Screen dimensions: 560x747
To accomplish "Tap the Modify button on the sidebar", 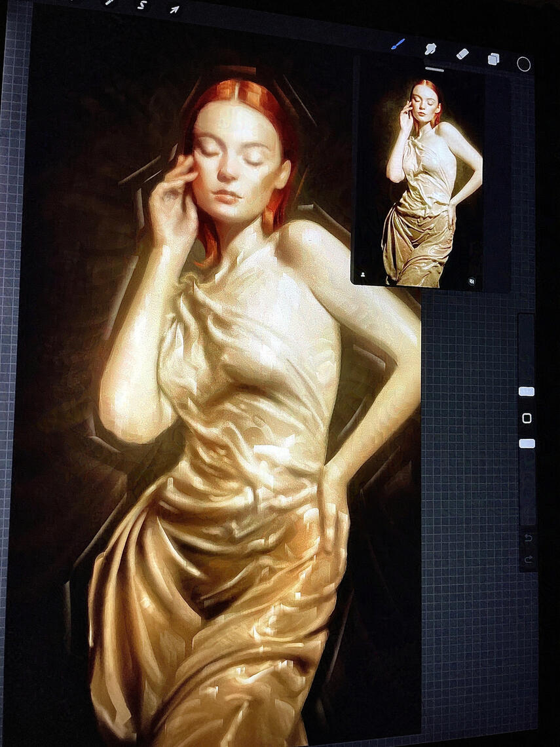I will [527, 419].
